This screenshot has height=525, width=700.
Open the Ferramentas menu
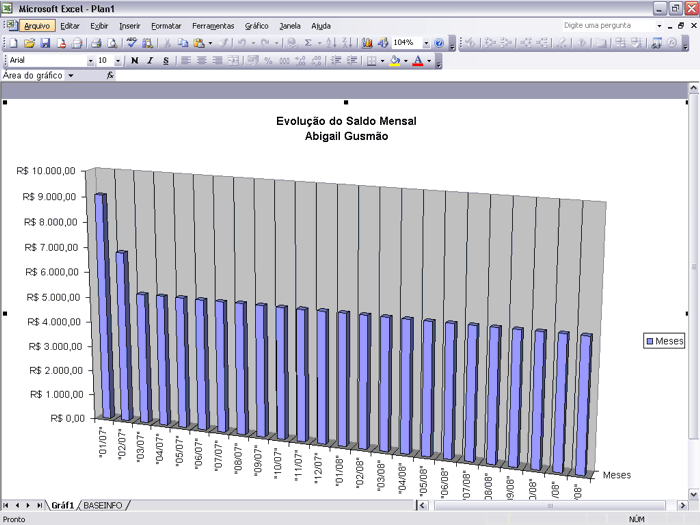click(x=213, y=26)
